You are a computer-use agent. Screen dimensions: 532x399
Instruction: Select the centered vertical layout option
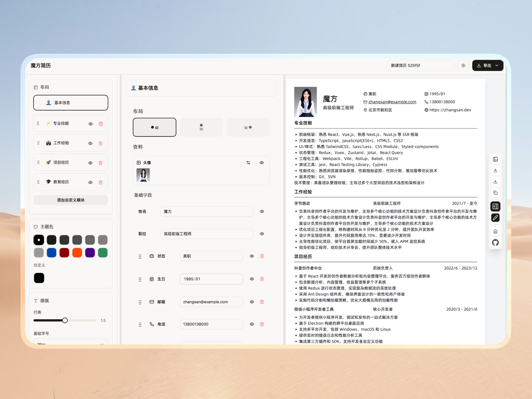pos(201,127)
